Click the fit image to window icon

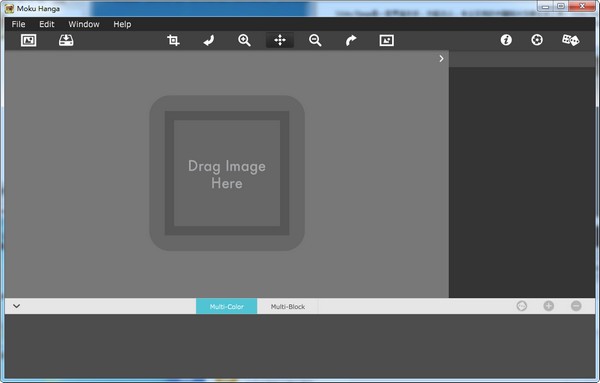coord(386,40)
